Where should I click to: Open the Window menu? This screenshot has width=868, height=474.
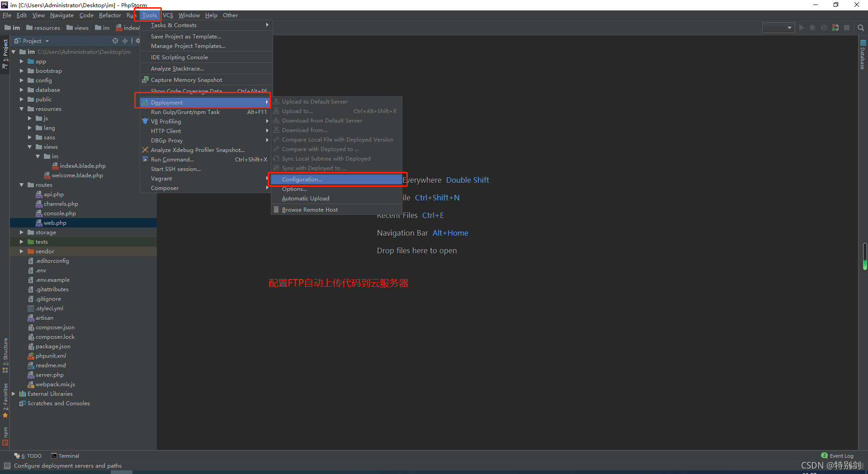(x=189, y=15)
